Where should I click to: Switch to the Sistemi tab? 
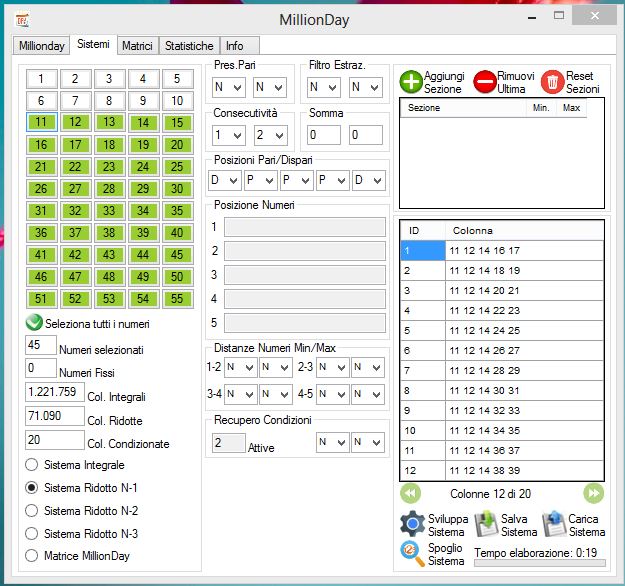(93, 44)
